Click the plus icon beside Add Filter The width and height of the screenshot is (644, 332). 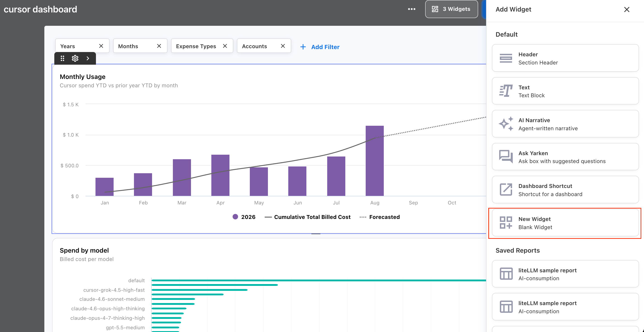pyautogui.click(x=303, y=47)
